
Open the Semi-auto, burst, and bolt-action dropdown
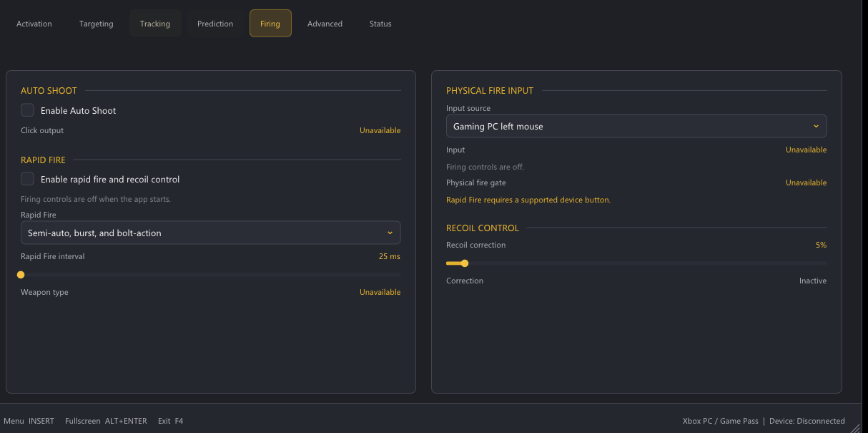pyautogui.click(x=210, y=233)
